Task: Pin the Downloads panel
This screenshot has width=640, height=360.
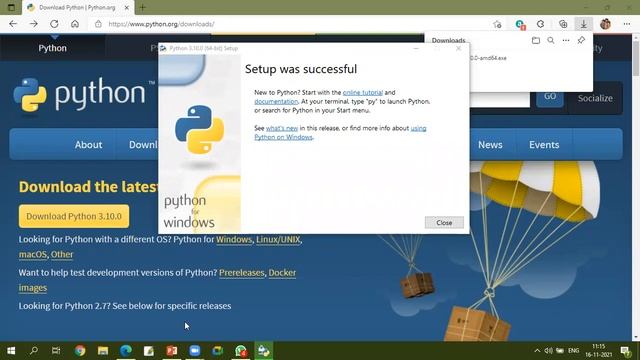Action: point(581,40)
